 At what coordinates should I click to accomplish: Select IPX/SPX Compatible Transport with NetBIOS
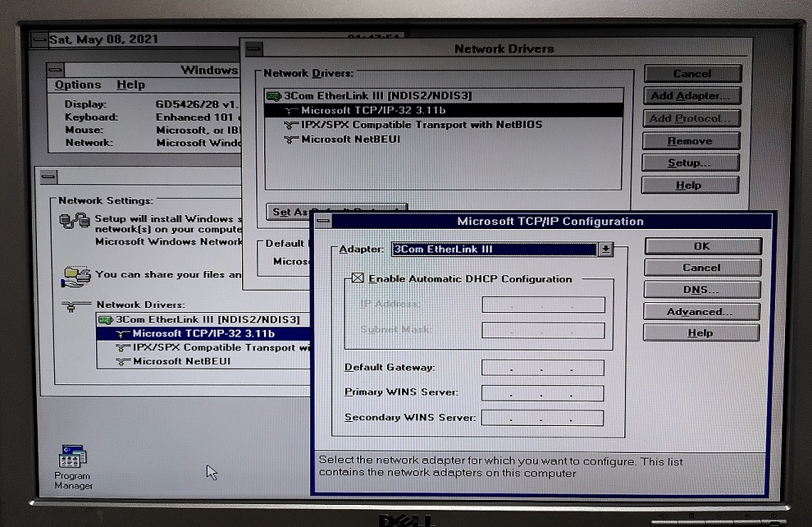(x=444, y=125)
